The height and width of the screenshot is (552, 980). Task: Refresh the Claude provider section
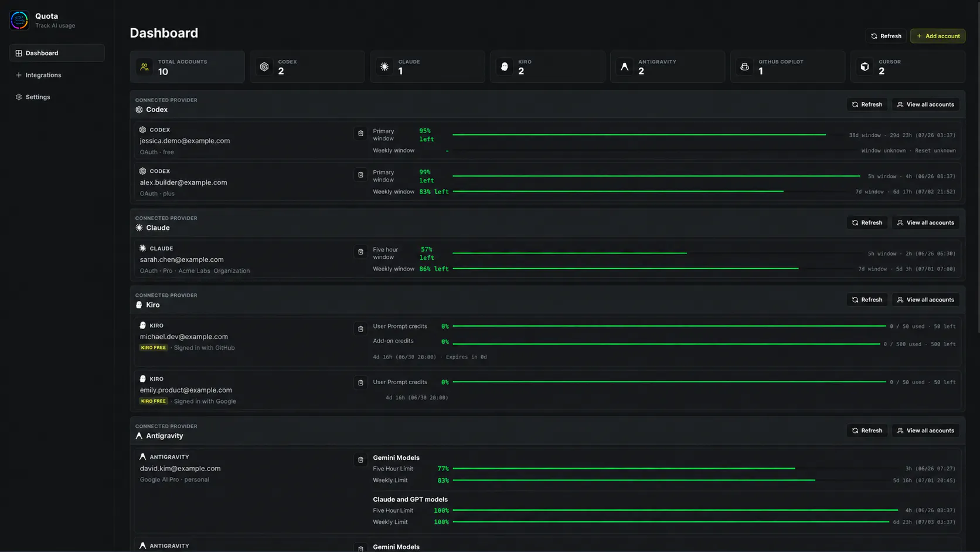tap(867, 222)
